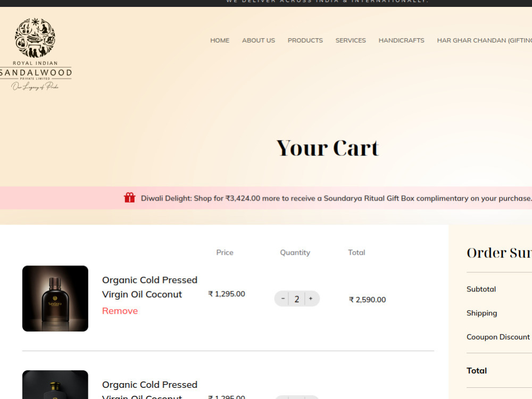This screenshot has height=399, width=532.
Task: Open the HANDICRAFTS menu item
Action: [401, 40]
